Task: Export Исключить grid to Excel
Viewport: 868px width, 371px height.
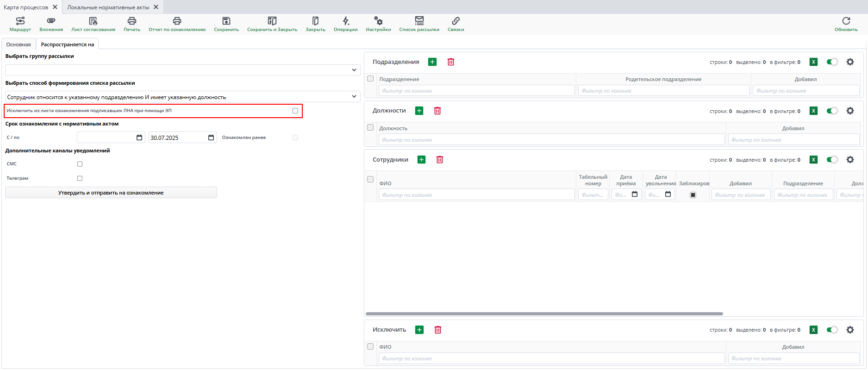Action: point(813,330)
